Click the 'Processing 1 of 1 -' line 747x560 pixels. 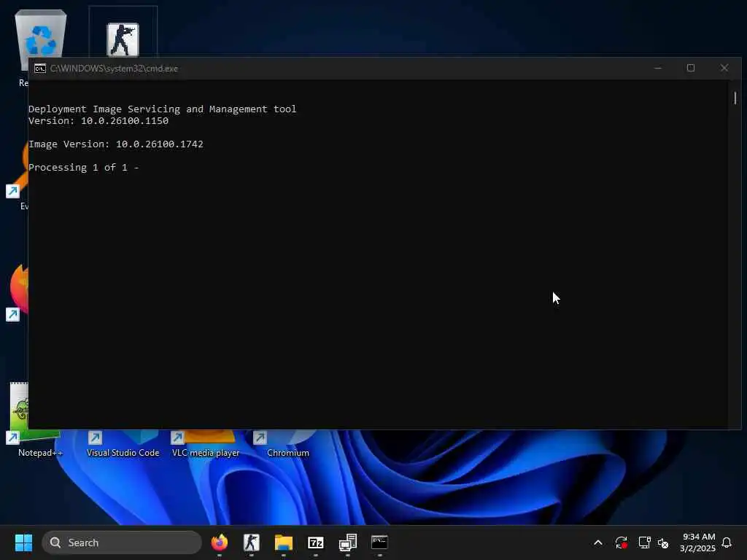tap(83, 168)
